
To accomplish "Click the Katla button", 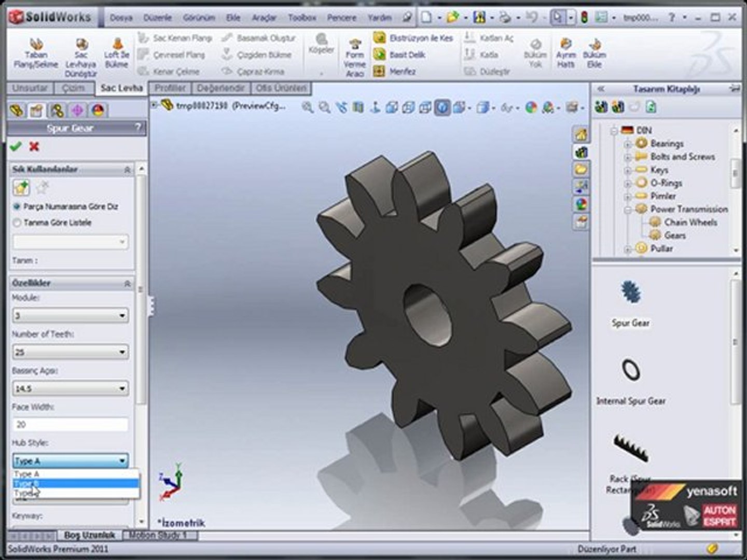I will [482, 54].
